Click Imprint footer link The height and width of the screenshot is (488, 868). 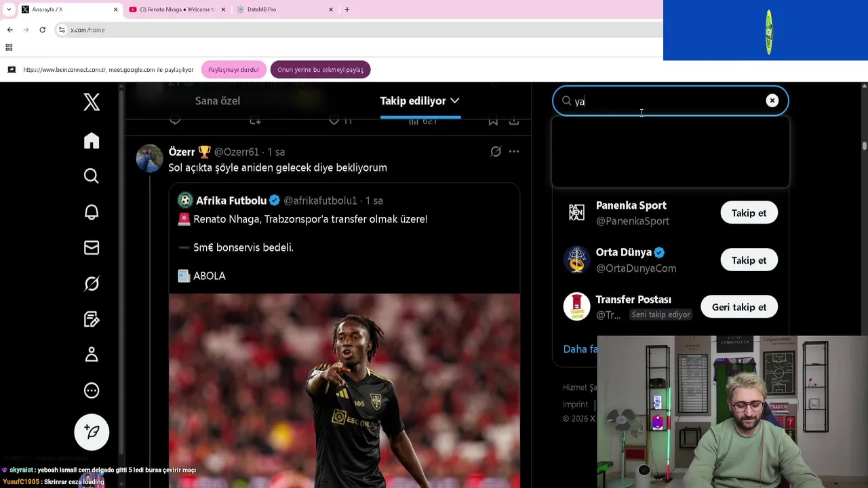pos(576,404)
